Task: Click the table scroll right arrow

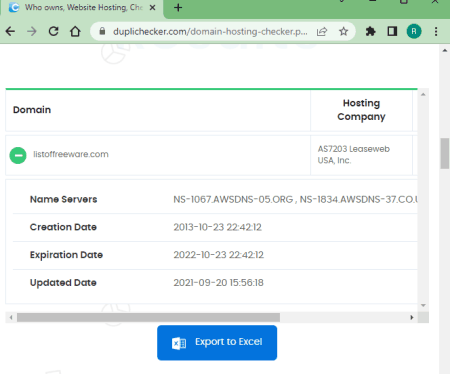Action: click(412, 317)
